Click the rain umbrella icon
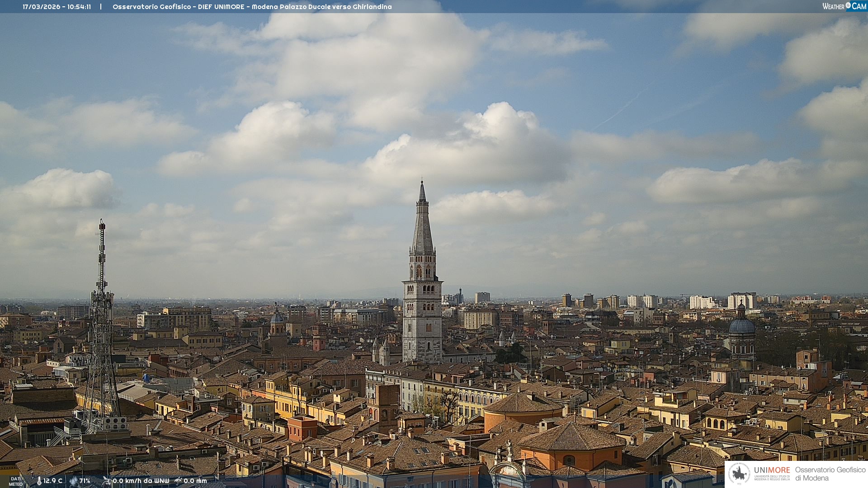The height and width of the screenshot is (488, 868). [x=178, y=481]
